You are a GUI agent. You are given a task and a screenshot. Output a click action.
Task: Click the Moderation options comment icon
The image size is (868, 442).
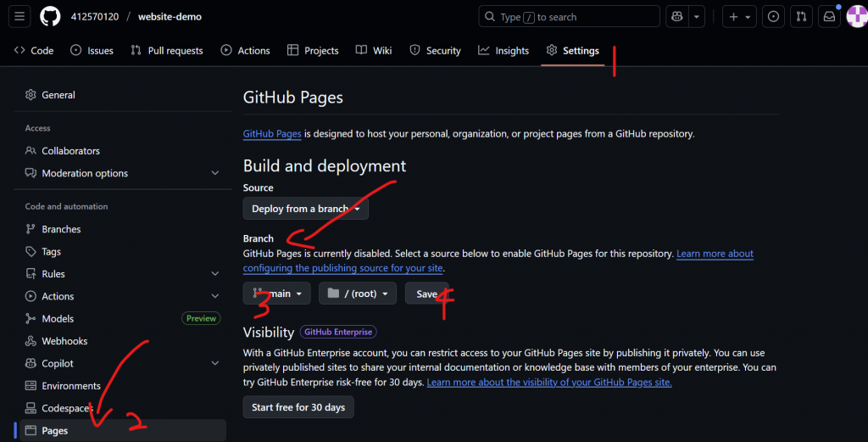[31, 173]
